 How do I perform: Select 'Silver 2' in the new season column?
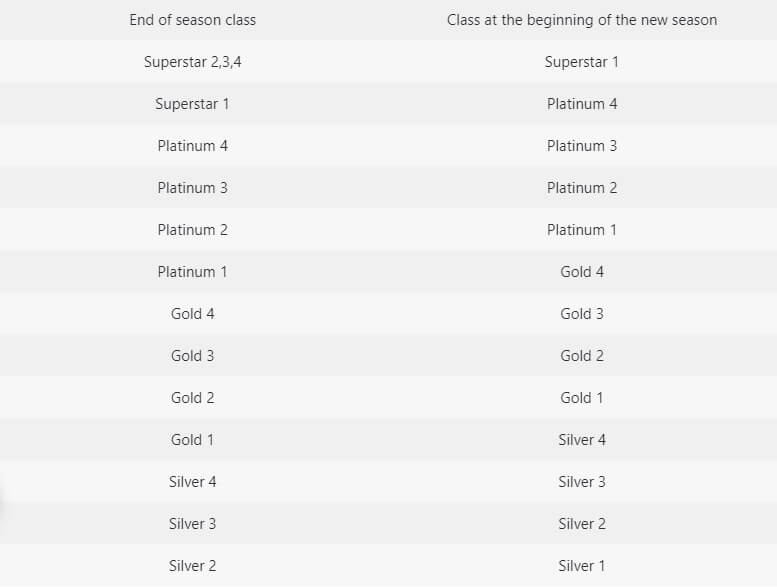click(x=582, y=524)
